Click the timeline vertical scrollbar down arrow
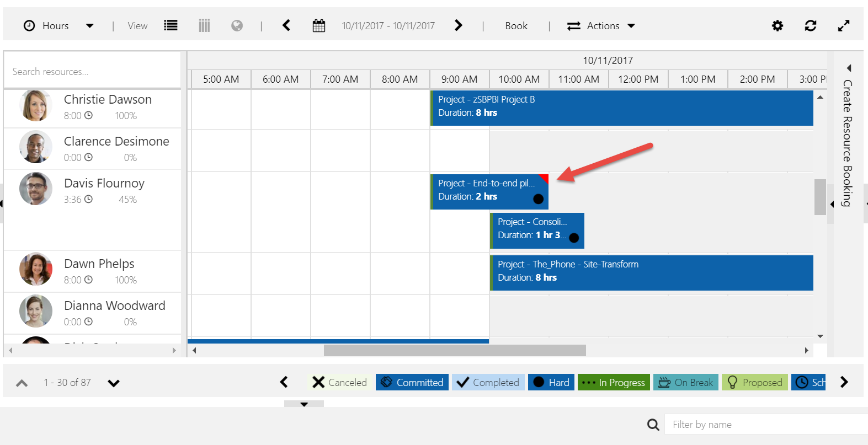This screenshot has width=868, height=445. tap(821, 336)
